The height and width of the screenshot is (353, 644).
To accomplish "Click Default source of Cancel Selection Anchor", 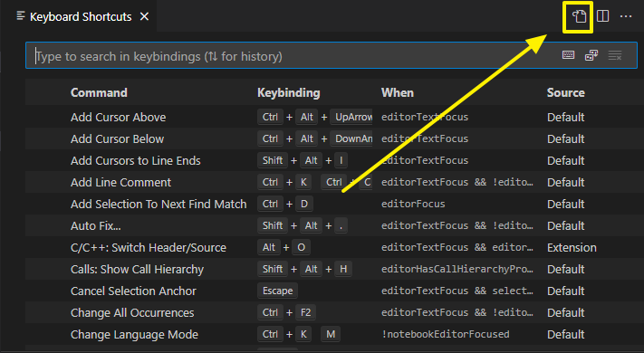I will coord(565,291).
